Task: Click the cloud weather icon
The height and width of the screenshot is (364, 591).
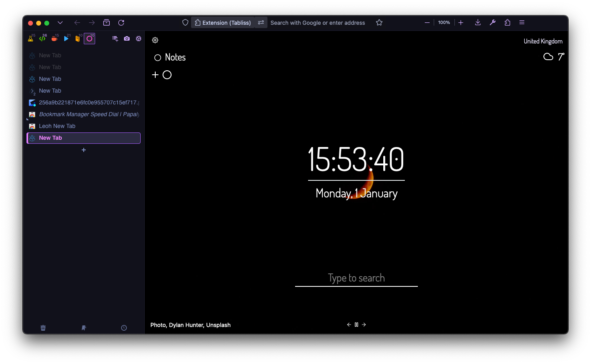Action: tap(548, 56)
